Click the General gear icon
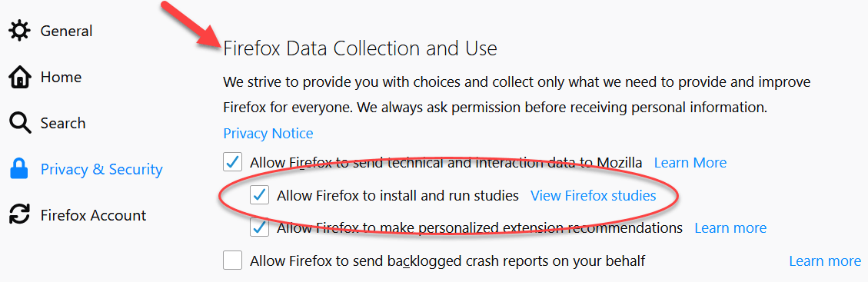 20,31
